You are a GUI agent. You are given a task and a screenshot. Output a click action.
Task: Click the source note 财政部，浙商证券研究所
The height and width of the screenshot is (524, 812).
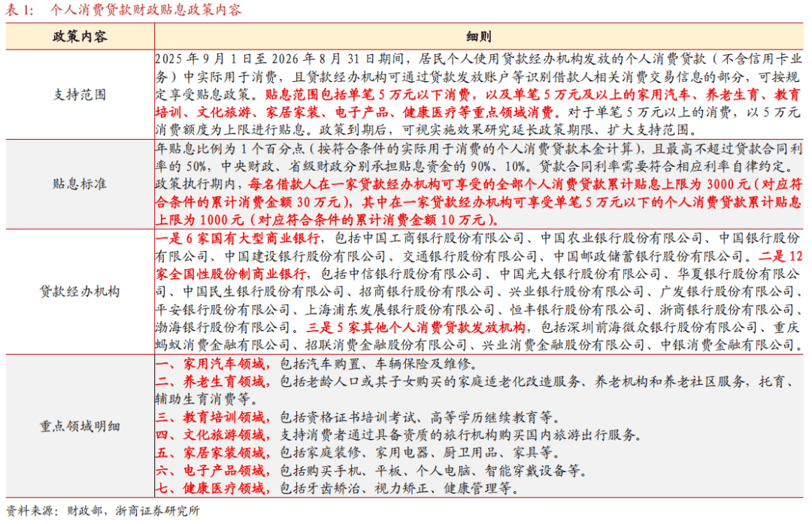(133, 511)
